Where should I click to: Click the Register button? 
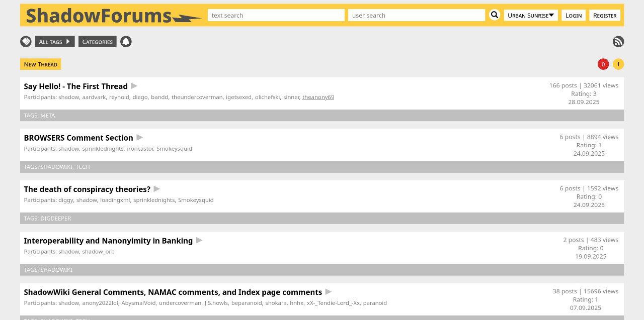point(605,15)
